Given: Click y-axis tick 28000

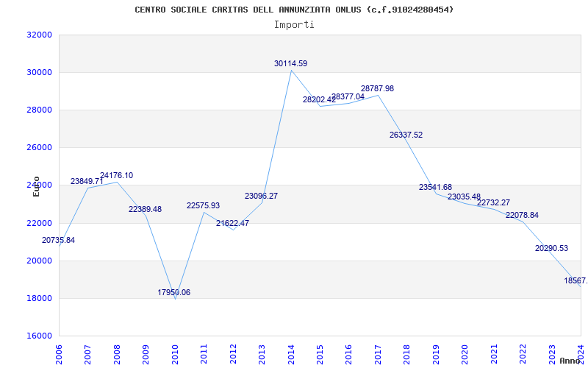Looking at the screenshot, I should (x=39, y=110).
